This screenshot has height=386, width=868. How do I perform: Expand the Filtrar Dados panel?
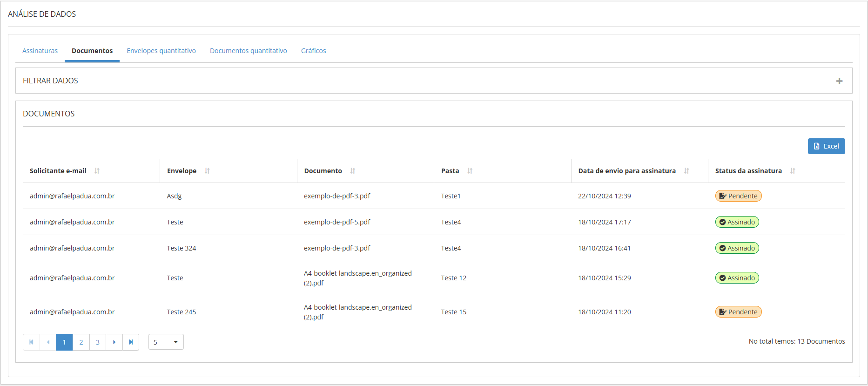[839, 81]
